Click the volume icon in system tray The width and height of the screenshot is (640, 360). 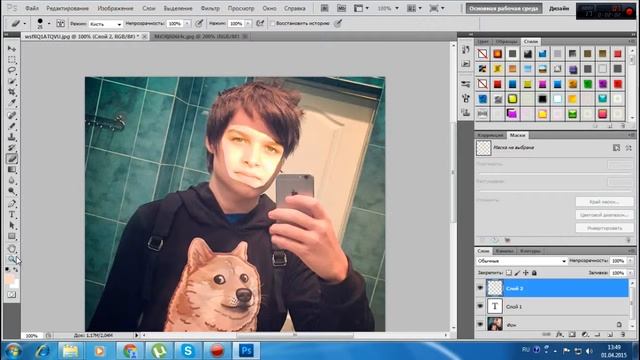[589, 351]
